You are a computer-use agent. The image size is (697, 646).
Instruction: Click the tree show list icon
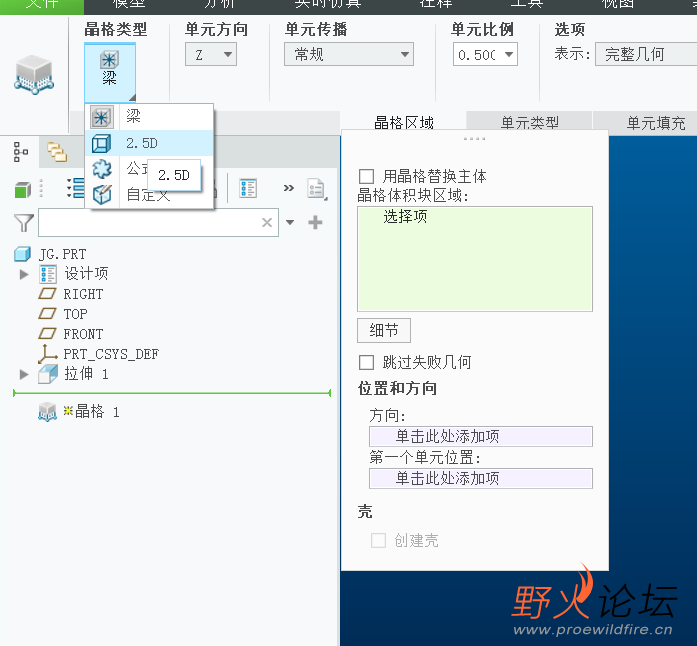(x=76, y=188)
